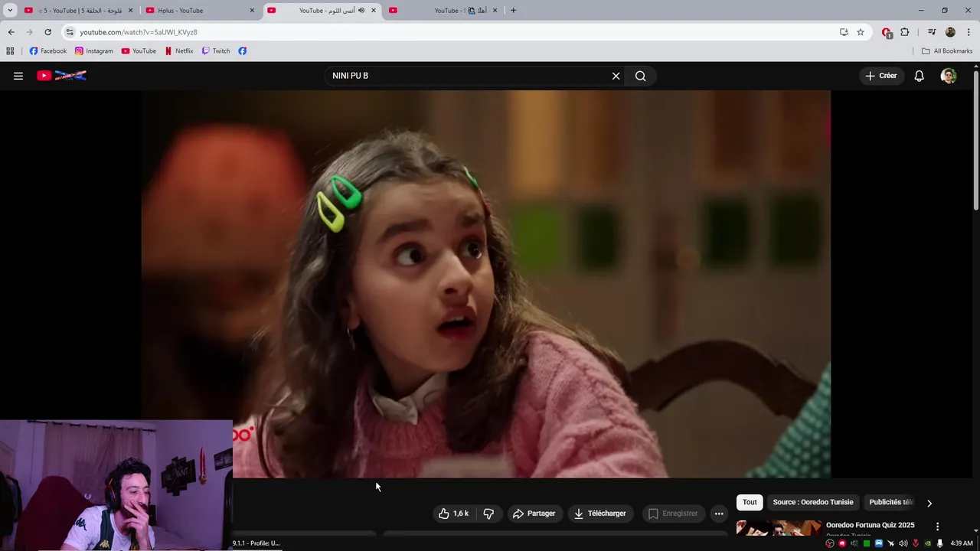Open site information icon in address bar
Screen dimensions: 980x551
70,32
